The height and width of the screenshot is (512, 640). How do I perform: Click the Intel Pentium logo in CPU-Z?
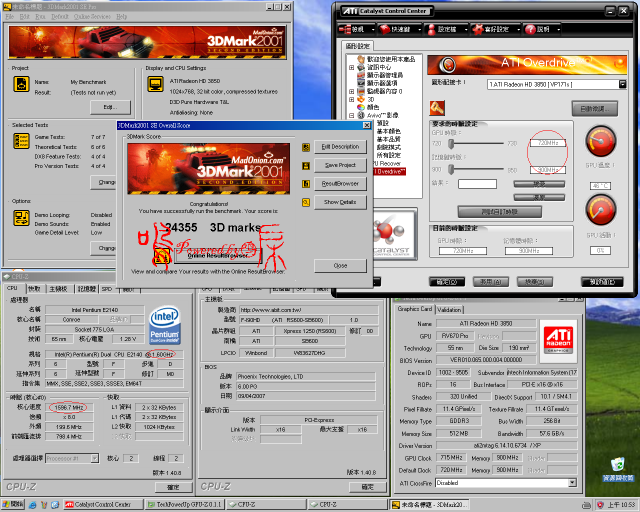pyautogui.click(x=165, y=325)
